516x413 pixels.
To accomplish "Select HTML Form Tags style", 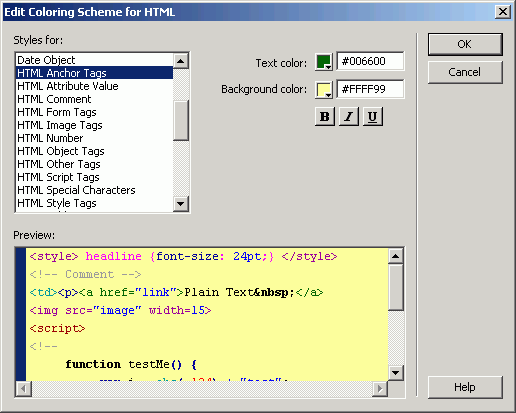I will [94, 112].
